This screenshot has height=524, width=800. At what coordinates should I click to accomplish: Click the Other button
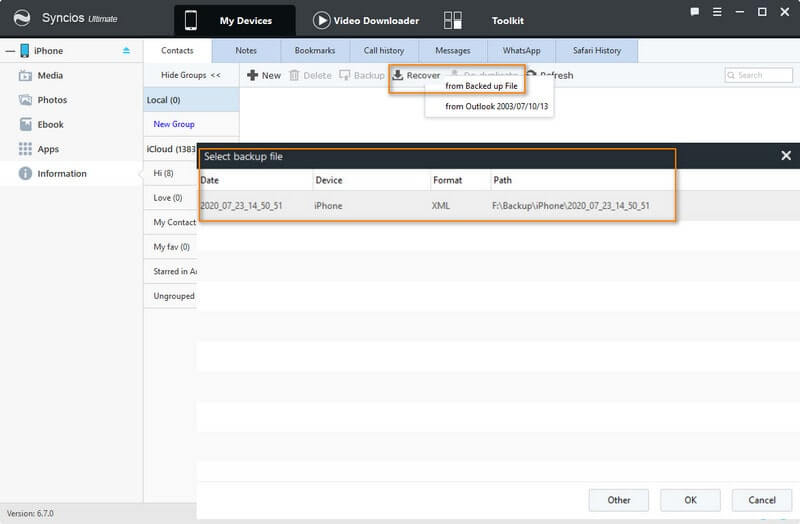[x=618, y=500]
